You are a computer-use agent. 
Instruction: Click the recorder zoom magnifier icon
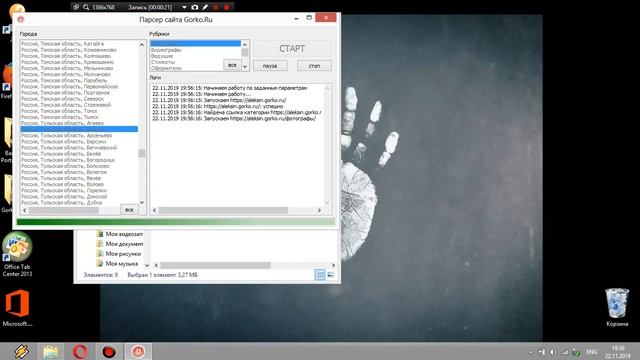pyautogui.click(x=86, y=7)
